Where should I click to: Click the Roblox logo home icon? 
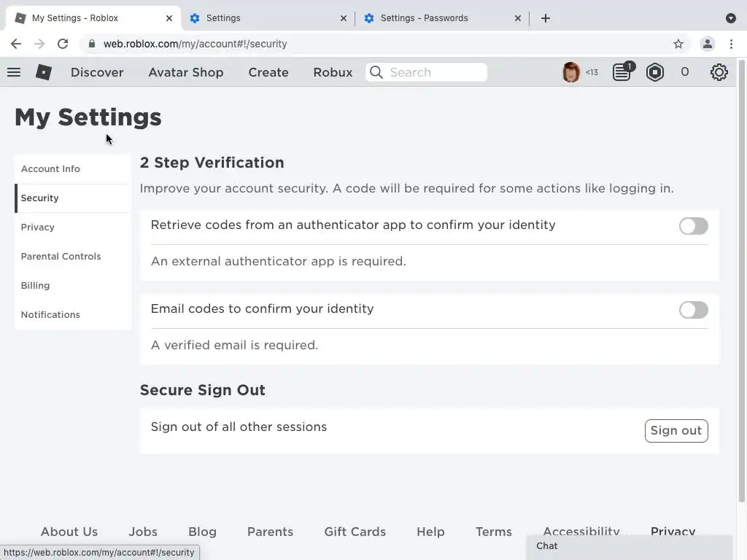click(x=44, y=72)
